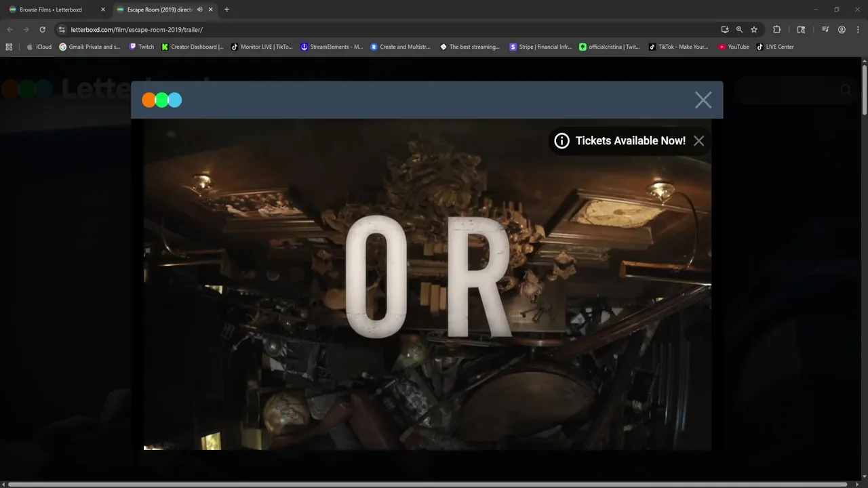Close the Escape Room (2019) tab
The width and height of the screenshot is (868, 488).
tap(211, 9)
